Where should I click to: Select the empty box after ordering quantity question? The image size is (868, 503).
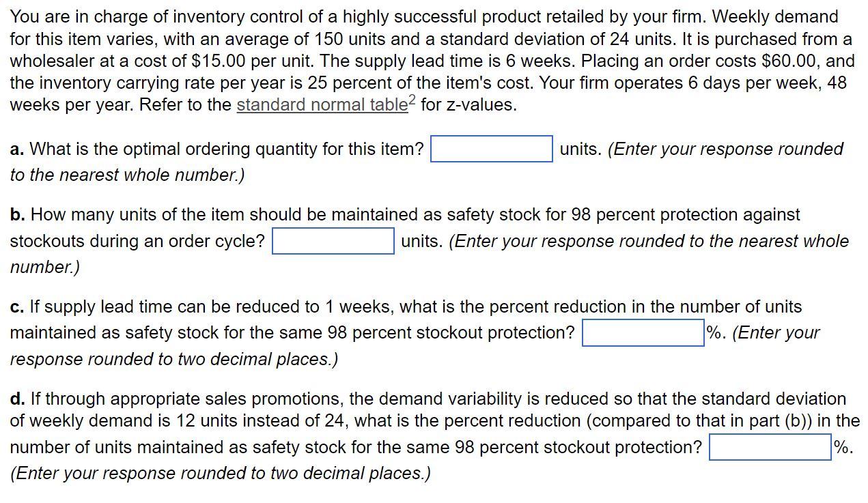(490, 149)
